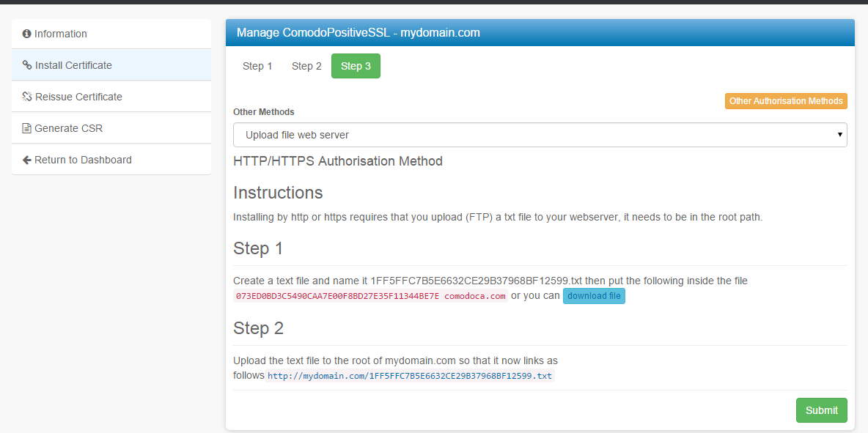Click the Step 1 section heading
Image resolution: width=868 pixels, height=433 pixels.
click(x=258, y=248)
